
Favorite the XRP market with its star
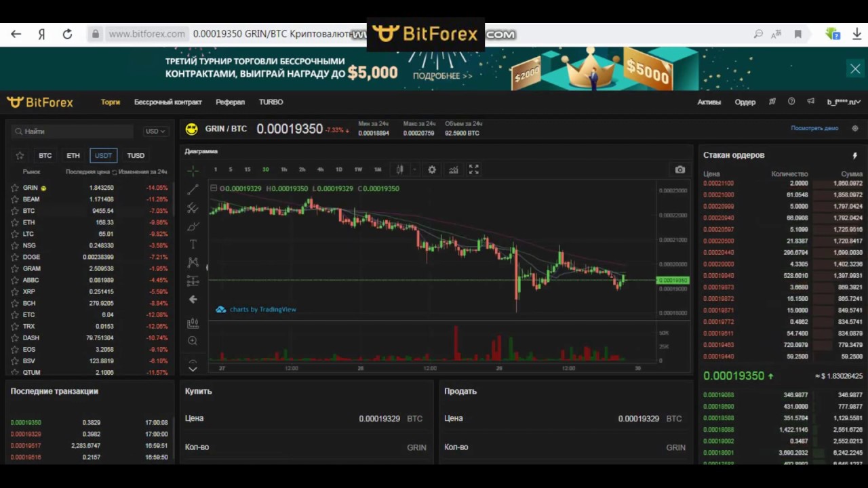point(14,291)
